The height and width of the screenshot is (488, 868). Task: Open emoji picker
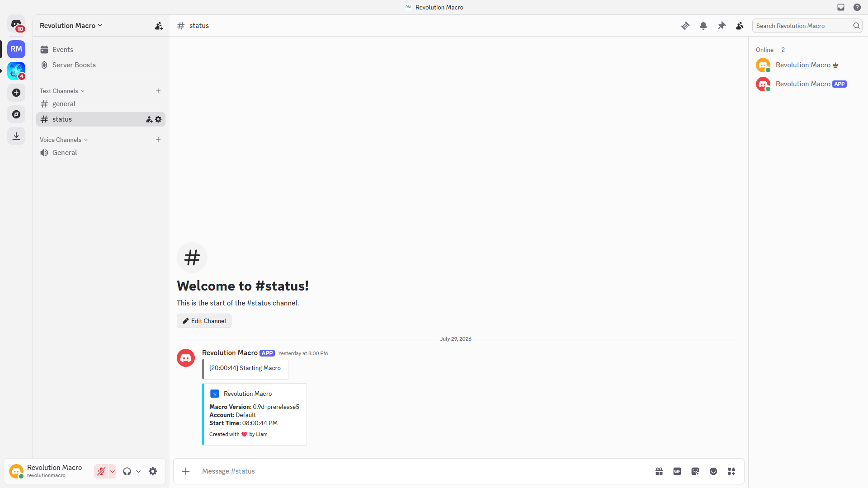click(713, 471)
